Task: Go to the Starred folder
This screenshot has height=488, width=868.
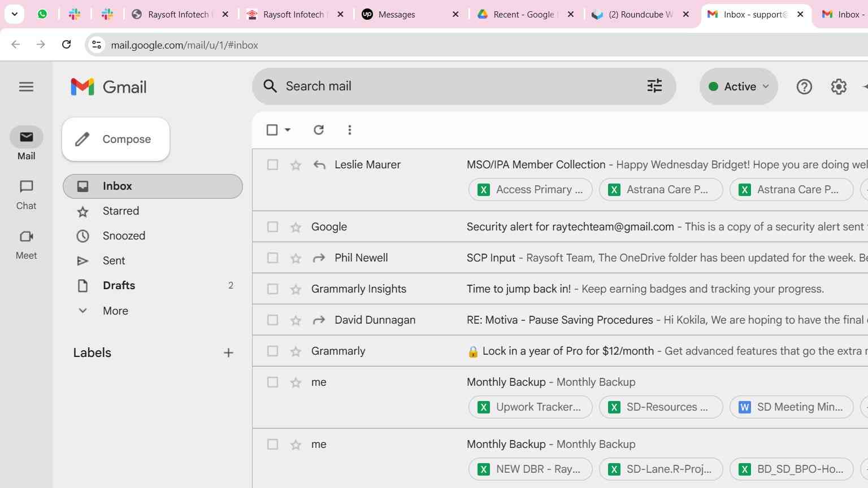Action: [120, 211]
